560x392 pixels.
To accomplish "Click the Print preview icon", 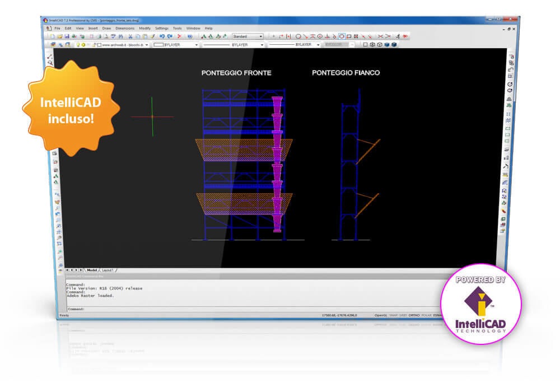I will tap(106, 36).
